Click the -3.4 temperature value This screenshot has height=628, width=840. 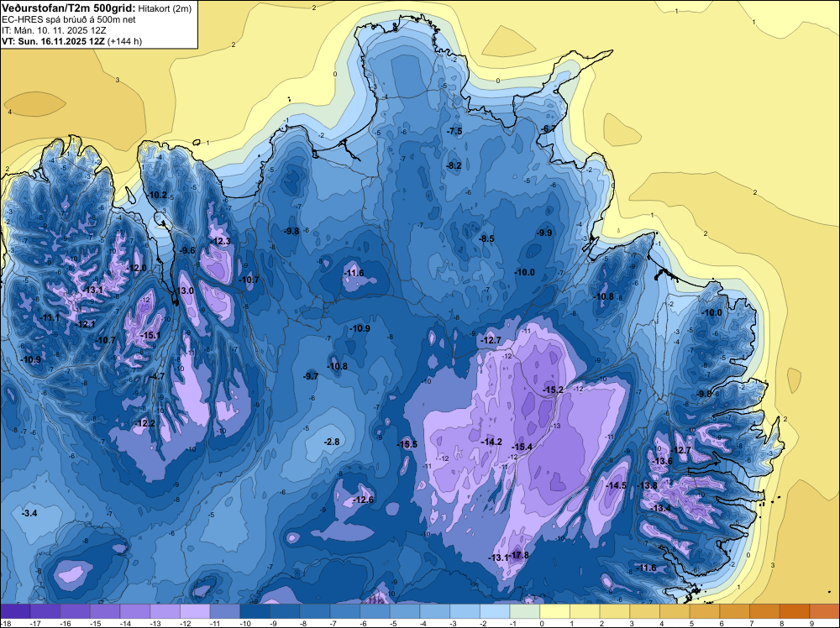tap(29, 514)
